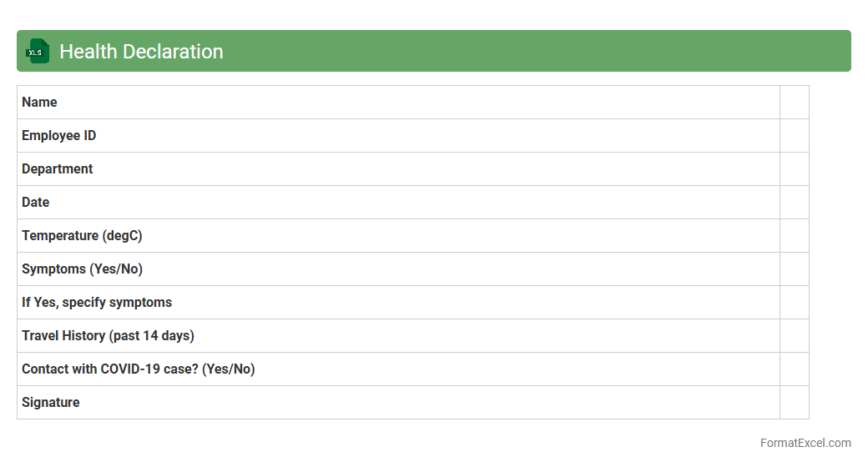Viewport: 868px width, 467px height.
Task: Click the green XLS file icon
Action: 38,51
